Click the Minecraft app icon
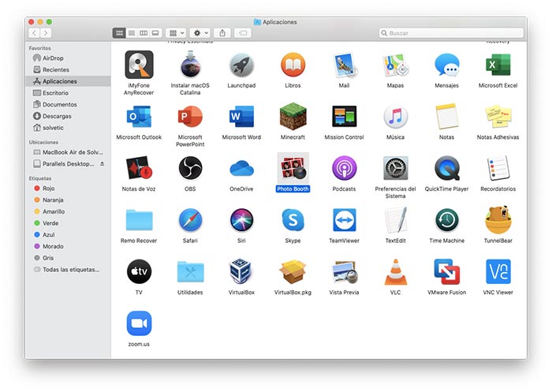This screenshot has width=552, height=392. (293, 116)
